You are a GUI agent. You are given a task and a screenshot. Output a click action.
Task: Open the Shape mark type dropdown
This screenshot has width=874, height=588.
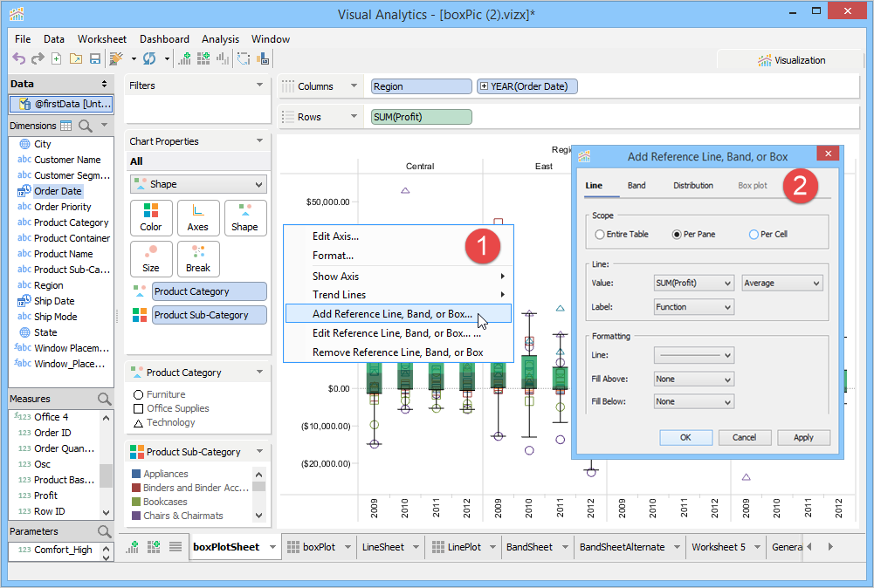197,184
